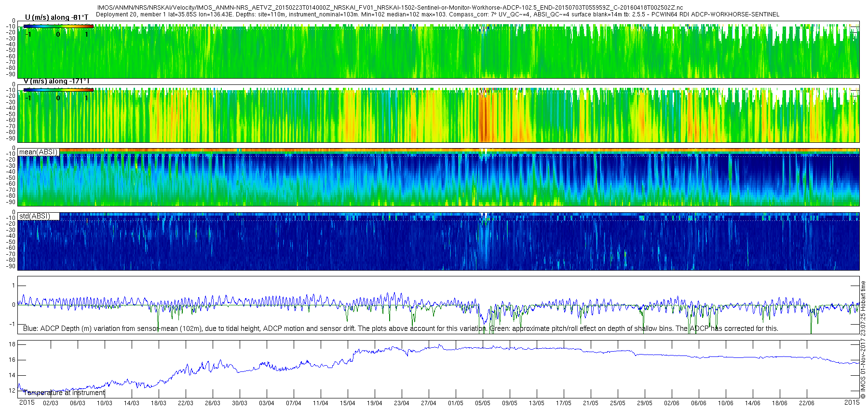Click the '19/04' date tick label

click(x=375, y=403)
